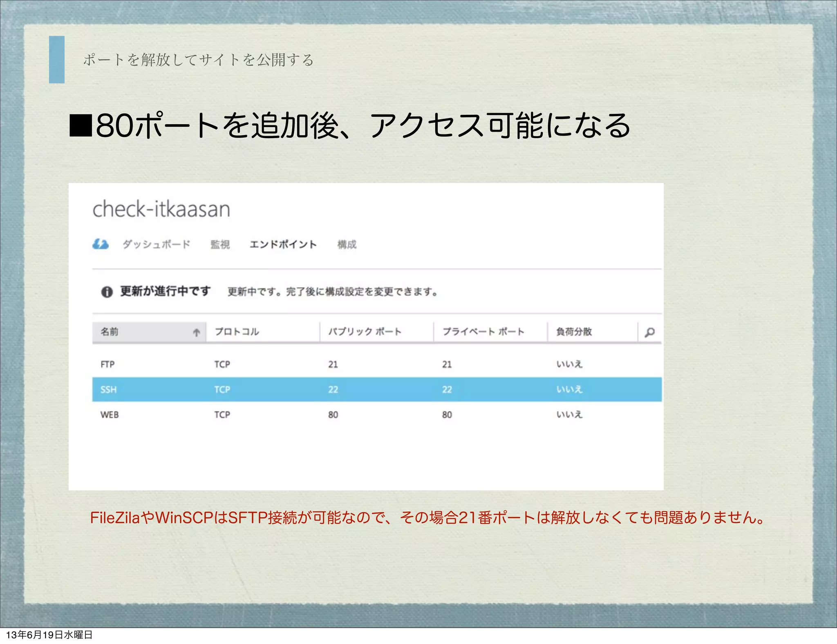Sort by 名前 column arrow
The image size is (837, 644).
click(x=197, y=332)
